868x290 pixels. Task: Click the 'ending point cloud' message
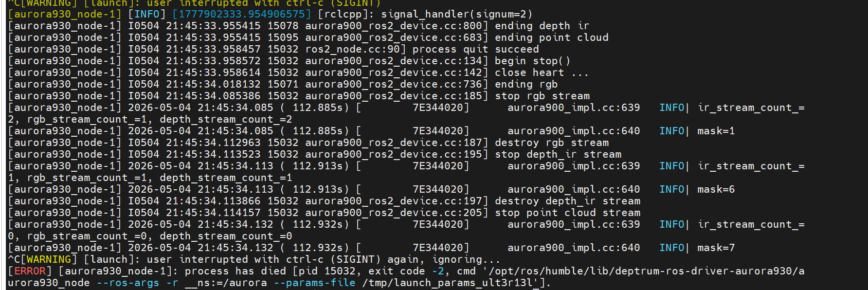click(552, 37)
